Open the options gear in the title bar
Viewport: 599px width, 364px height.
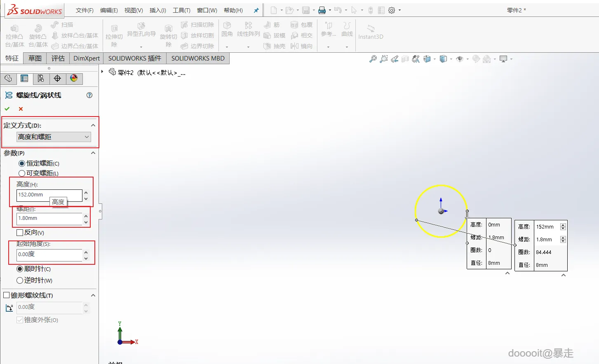click(x=392, y=10)
